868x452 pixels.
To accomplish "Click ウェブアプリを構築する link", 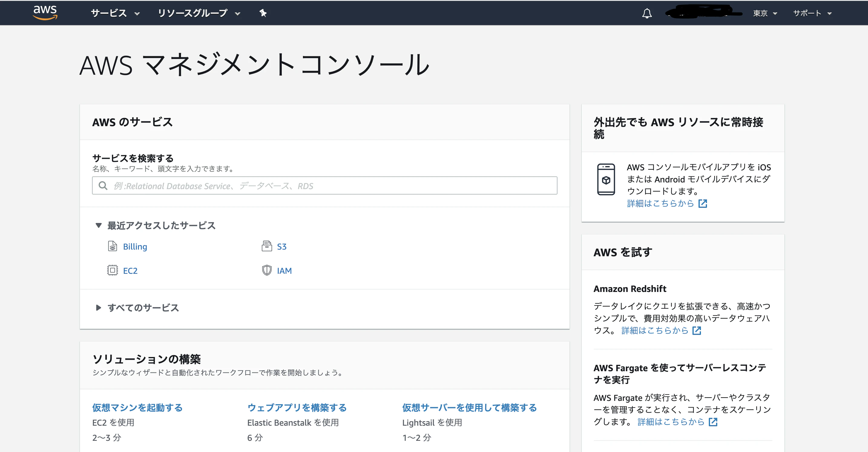I will (297, 408).
